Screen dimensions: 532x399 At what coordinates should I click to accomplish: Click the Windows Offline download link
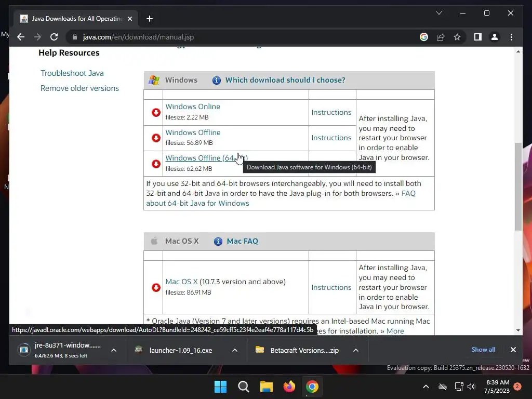coord(193,132)
